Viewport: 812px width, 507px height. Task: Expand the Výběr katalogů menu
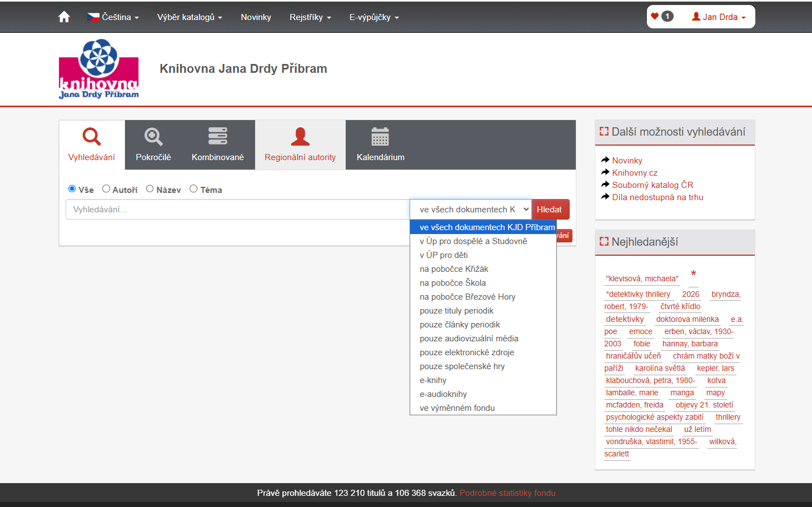190,17
